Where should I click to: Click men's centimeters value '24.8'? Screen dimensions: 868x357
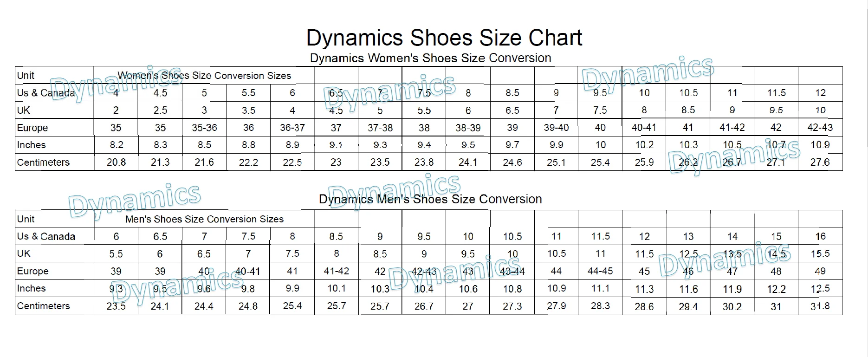(x=248, y=306)
